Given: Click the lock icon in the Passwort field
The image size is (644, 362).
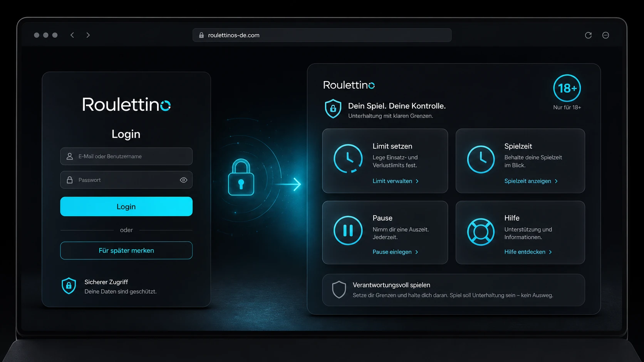Looking at the screenshot, I should pyautogui.click(x=70, y=180).
